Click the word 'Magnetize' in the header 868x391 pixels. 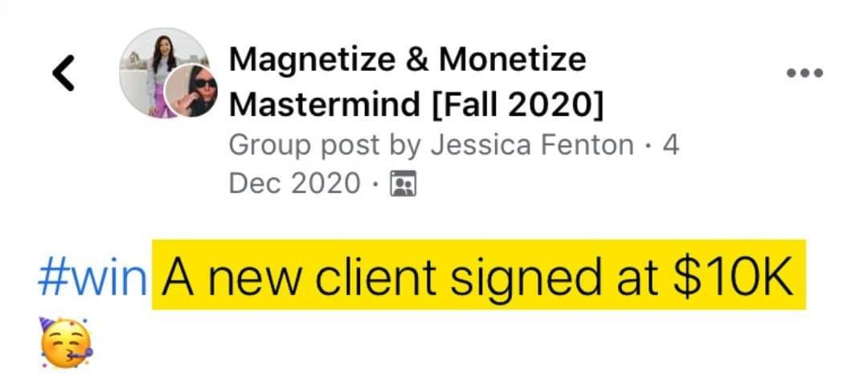(x=313, y=59)
